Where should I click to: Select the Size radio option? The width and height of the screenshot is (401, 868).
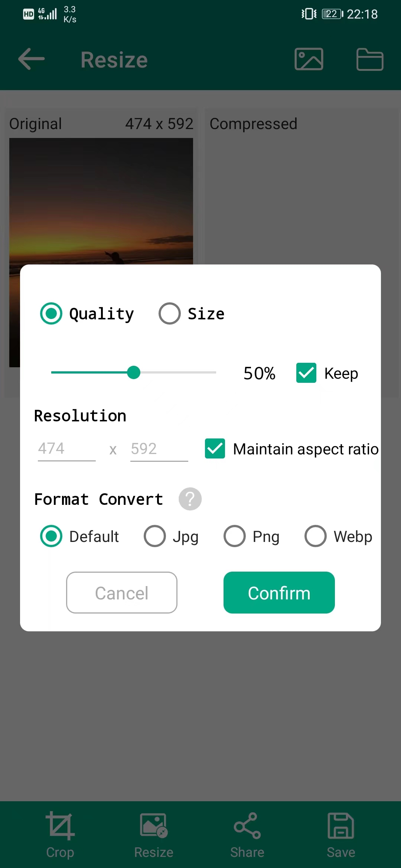pos(170,313)
